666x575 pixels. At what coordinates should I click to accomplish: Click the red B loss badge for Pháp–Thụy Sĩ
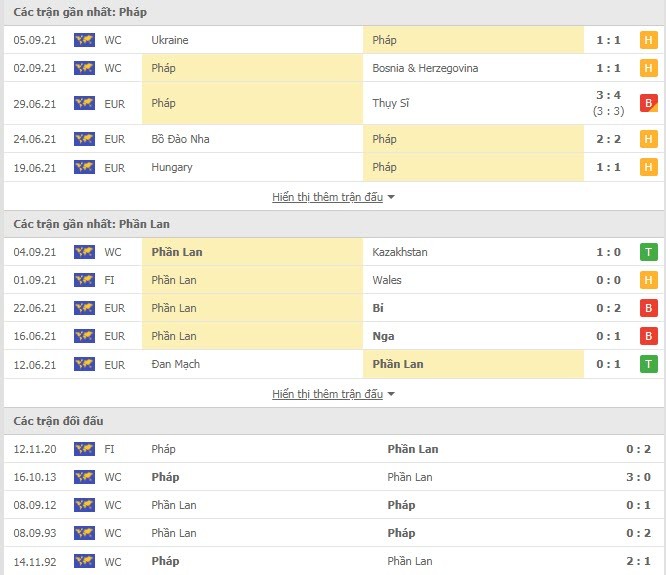(648, 103)
